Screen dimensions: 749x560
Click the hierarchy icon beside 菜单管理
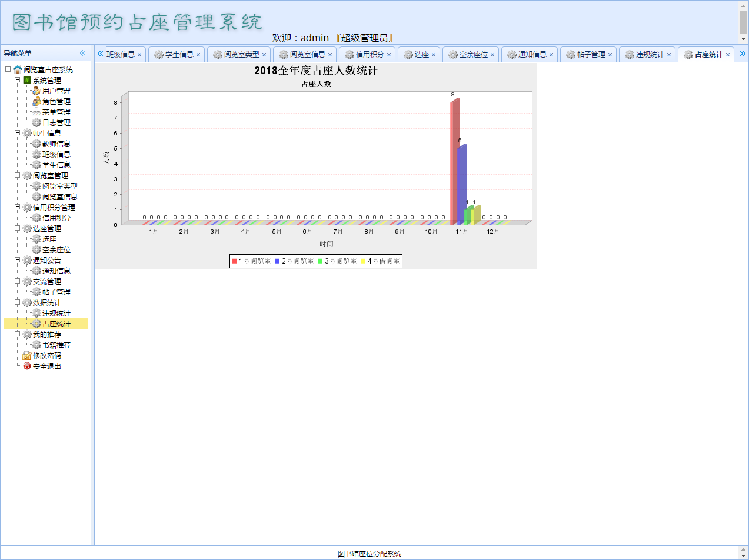[x=36, y=112]
